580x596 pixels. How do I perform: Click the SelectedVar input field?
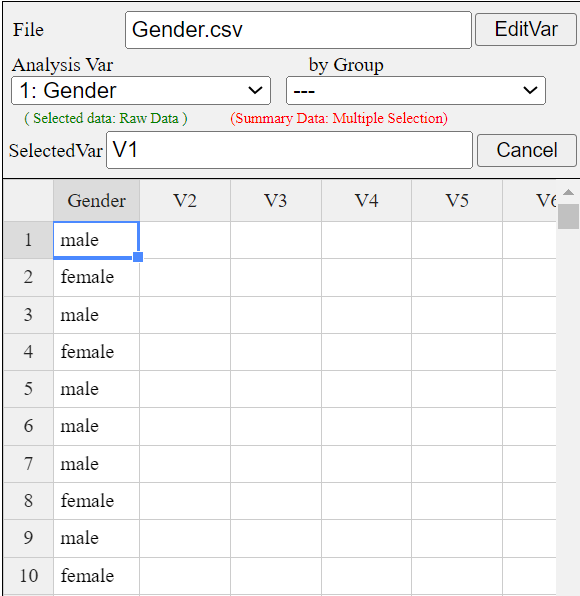pos(289,150)
